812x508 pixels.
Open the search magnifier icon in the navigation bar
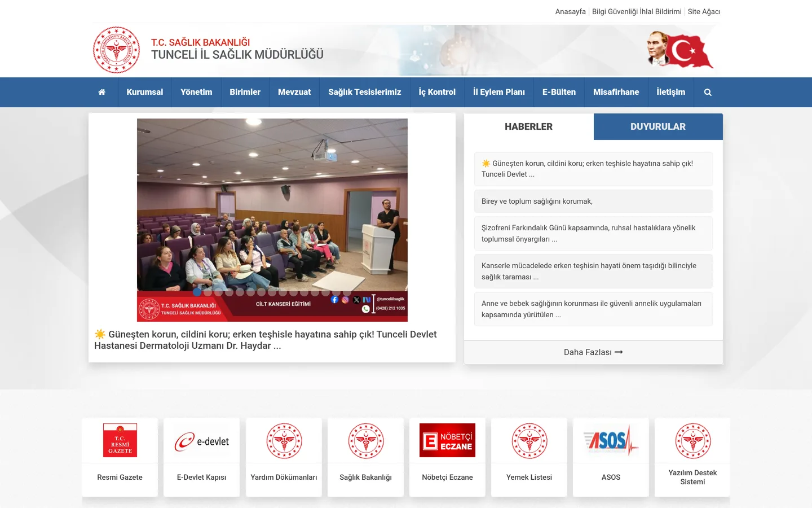tap(708, 92)
